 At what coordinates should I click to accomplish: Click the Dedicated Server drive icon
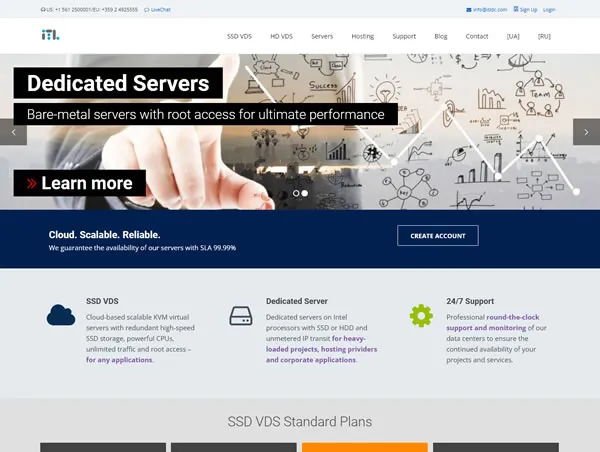pyautogui.click(x=241, y=316)
